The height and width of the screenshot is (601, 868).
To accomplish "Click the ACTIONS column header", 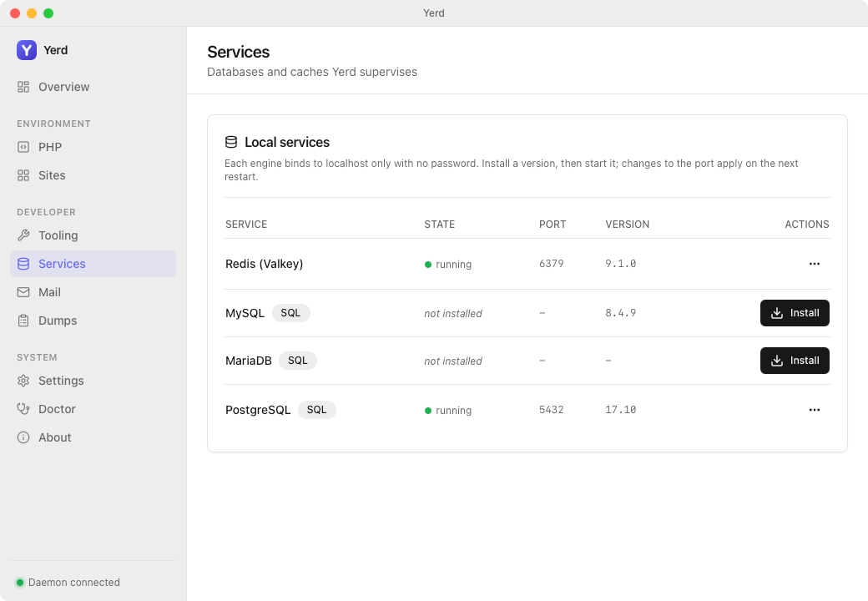I will tap(807, 225).
